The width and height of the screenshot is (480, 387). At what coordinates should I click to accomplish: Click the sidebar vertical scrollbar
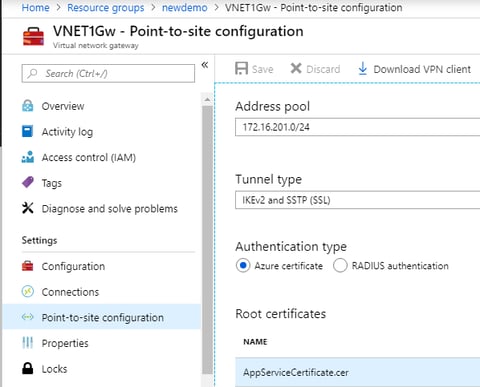click(x=207, y=240)
